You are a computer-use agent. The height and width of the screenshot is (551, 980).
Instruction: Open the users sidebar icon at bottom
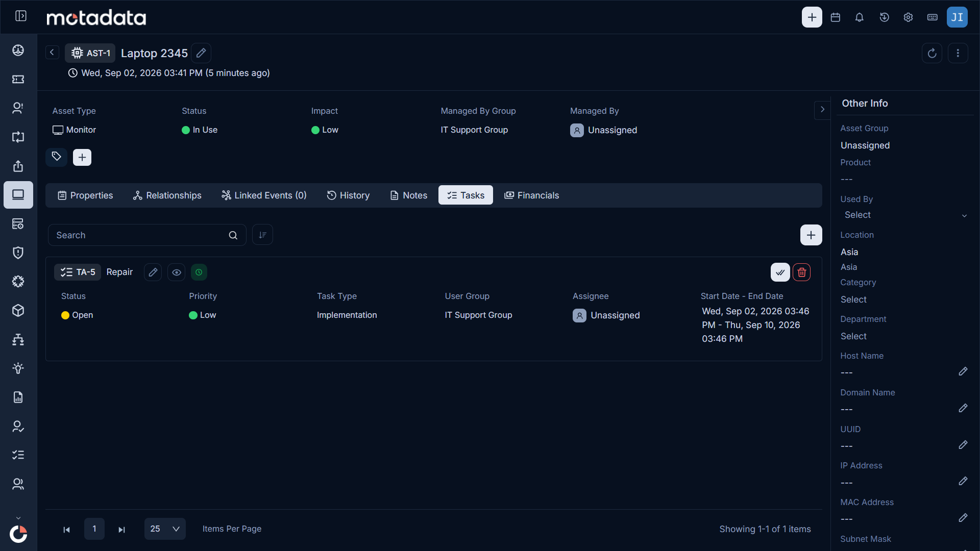tap(18, 484)
